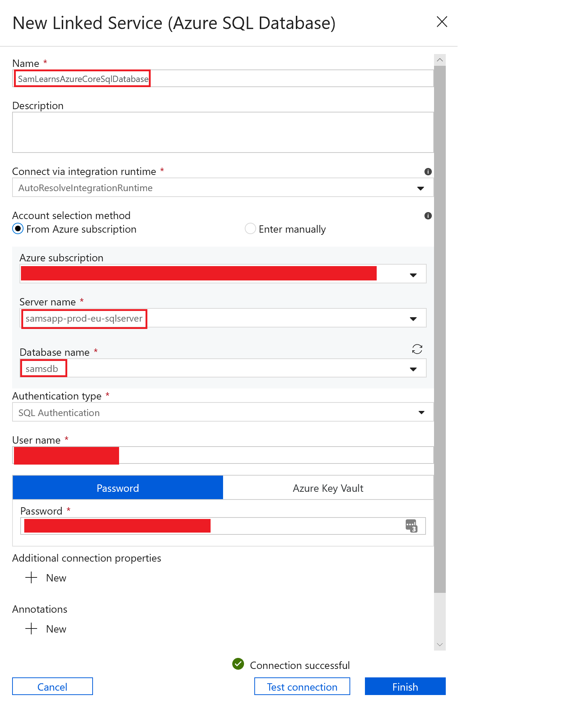The image size is (588, 709).
Task: Click into the Description text box
Action: (x=223, y=132)
